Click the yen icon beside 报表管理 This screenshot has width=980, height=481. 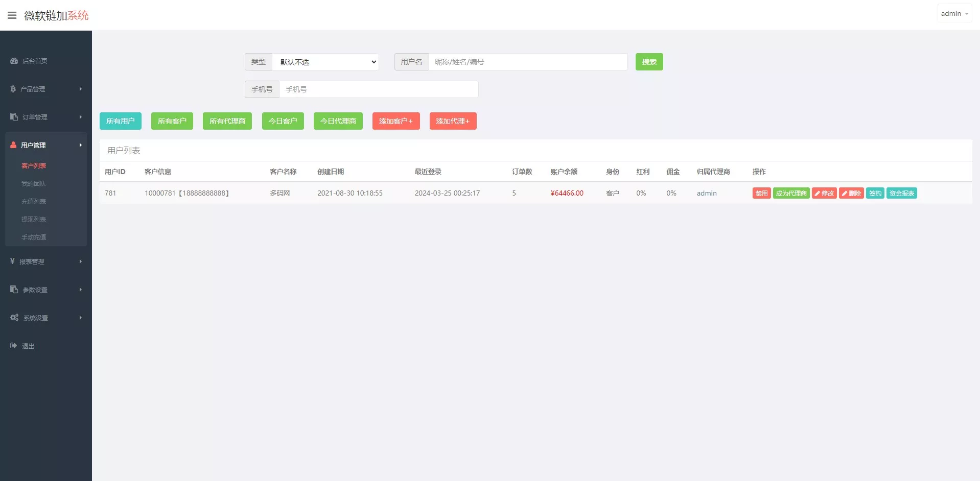tap(13, 261)
